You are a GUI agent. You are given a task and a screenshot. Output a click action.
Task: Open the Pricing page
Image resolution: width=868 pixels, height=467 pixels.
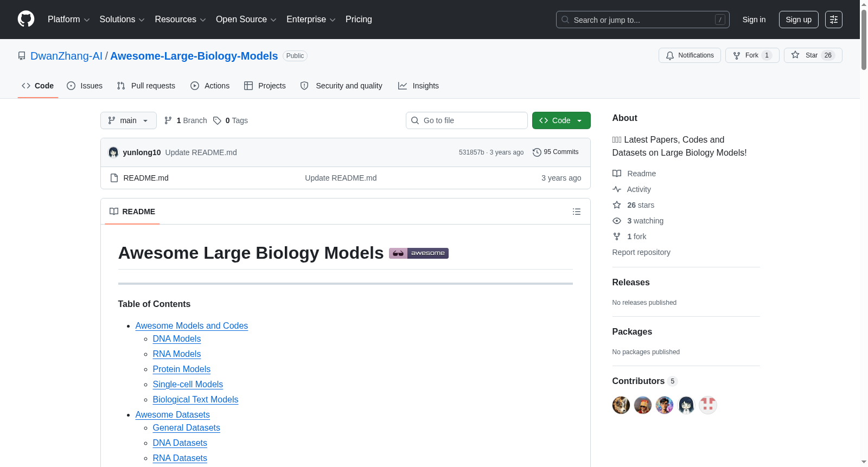click(x=359, y=20)
